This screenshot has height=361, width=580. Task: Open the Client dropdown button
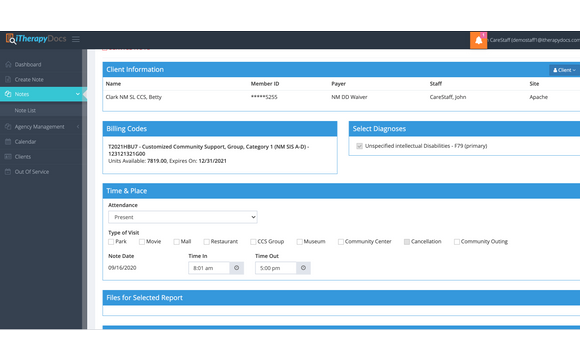[x=564, y=70]
